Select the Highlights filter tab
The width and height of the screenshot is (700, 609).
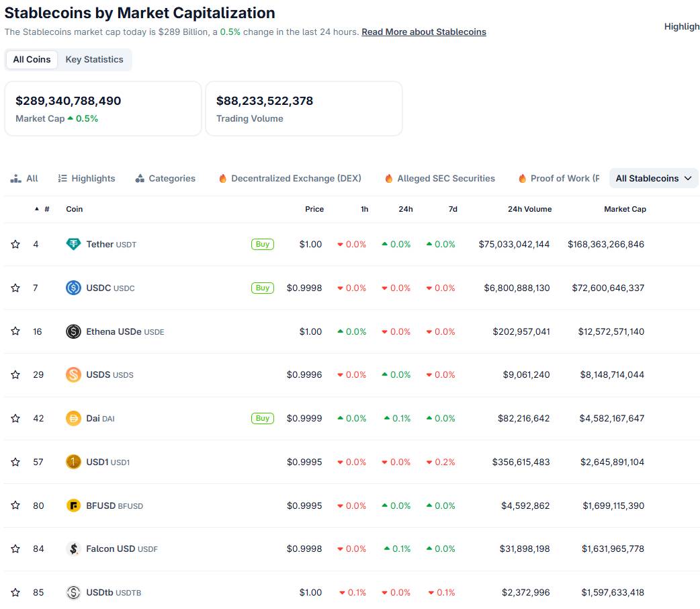click(87, 178)
